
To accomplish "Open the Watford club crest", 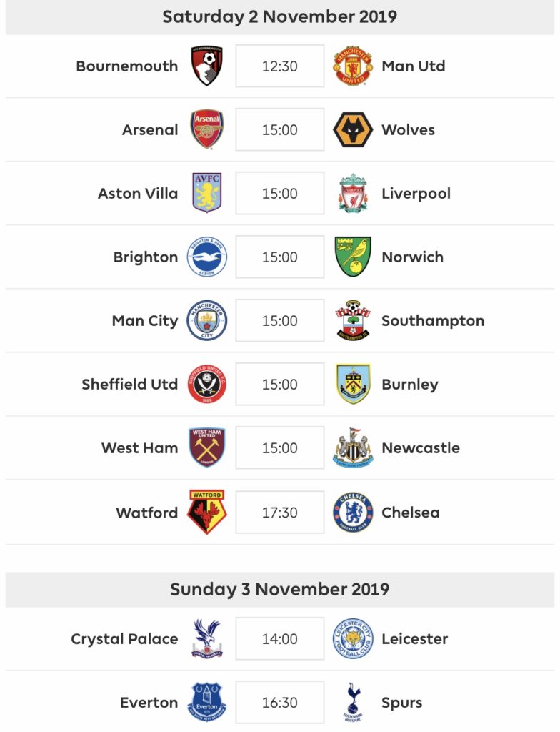I will 207,512.
